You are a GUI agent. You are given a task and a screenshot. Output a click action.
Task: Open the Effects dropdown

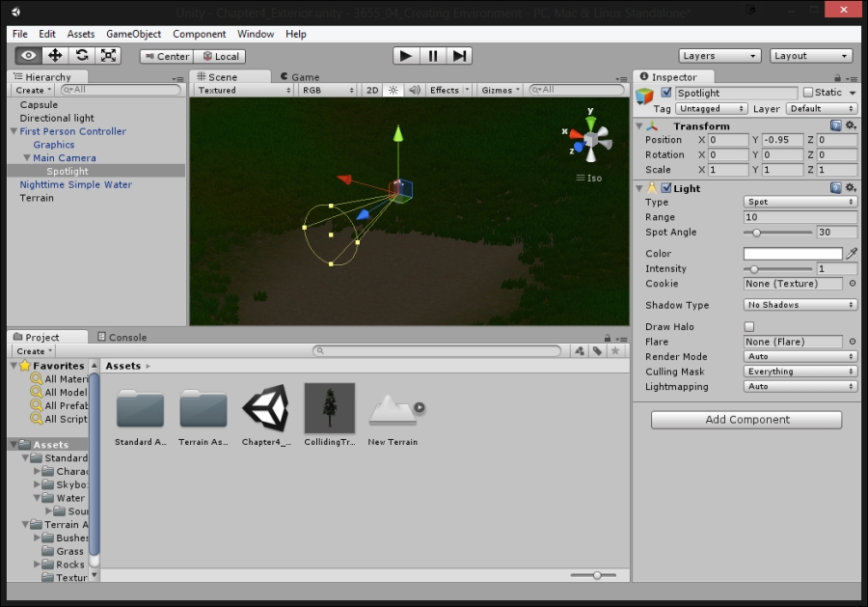[x=448, y=91]
